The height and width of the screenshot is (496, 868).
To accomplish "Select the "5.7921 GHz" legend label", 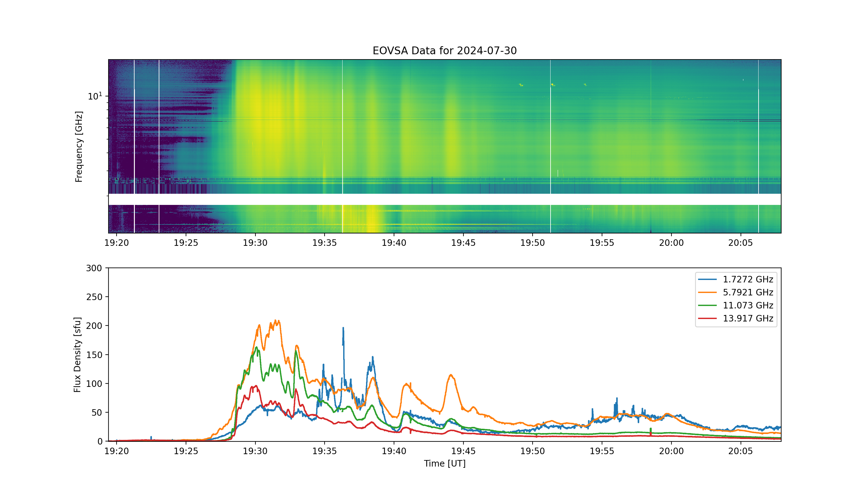I will (748, 292).
